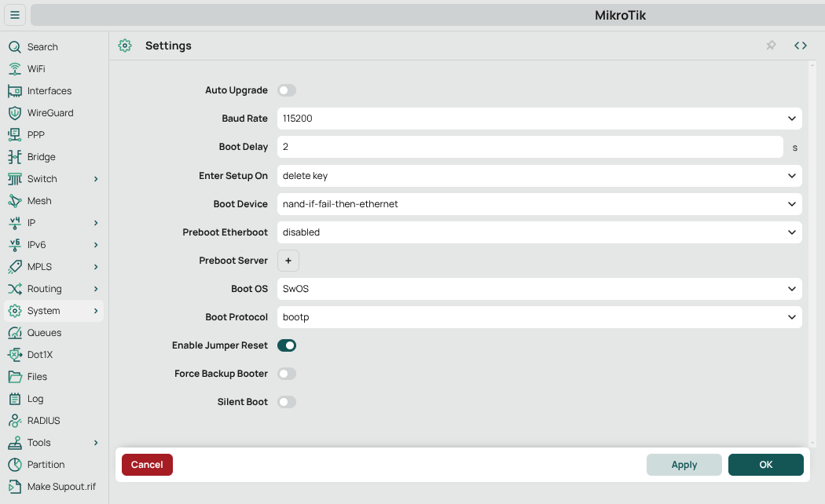Enable the Silent Boot switch

287,402
